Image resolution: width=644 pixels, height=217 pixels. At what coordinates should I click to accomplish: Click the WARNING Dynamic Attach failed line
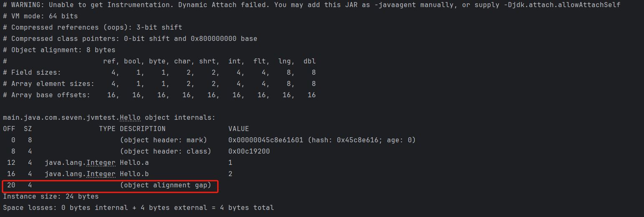[x=311, y=5]
